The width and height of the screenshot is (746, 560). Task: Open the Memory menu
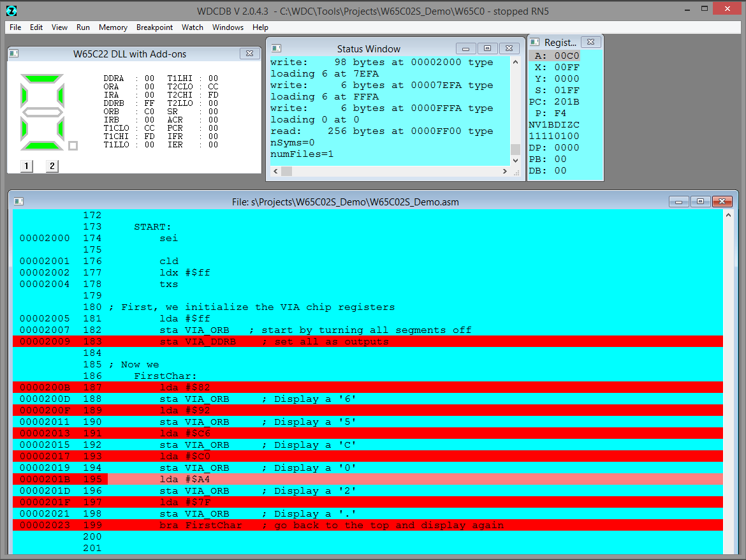[x=113, y=27]
